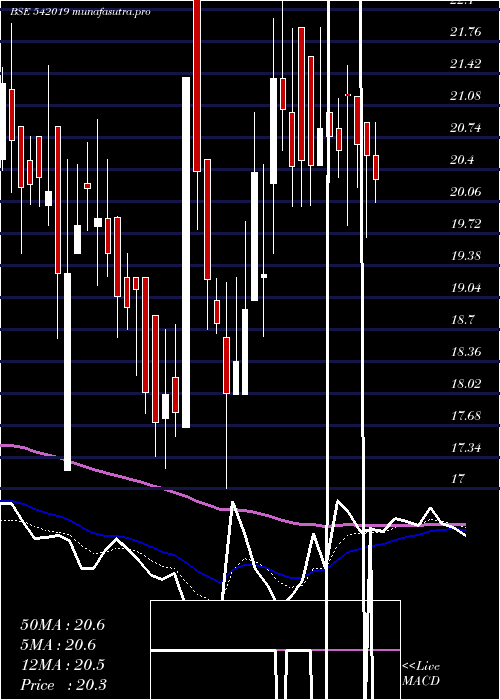Click the '50MA : 20.6' legend entry

[x=63, y=625]
